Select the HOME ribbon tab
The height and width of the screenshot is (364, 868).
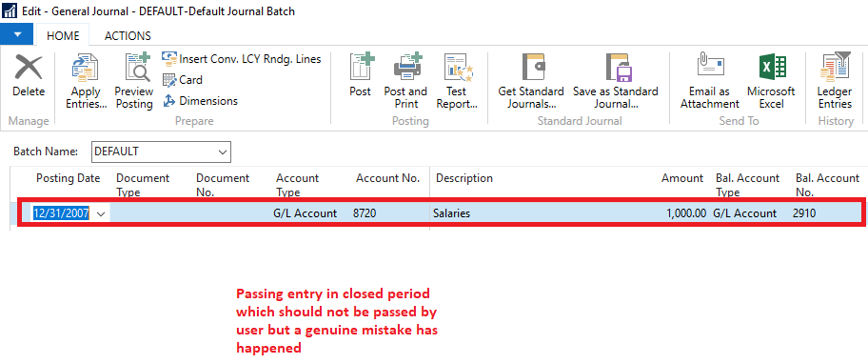(63, 35)
